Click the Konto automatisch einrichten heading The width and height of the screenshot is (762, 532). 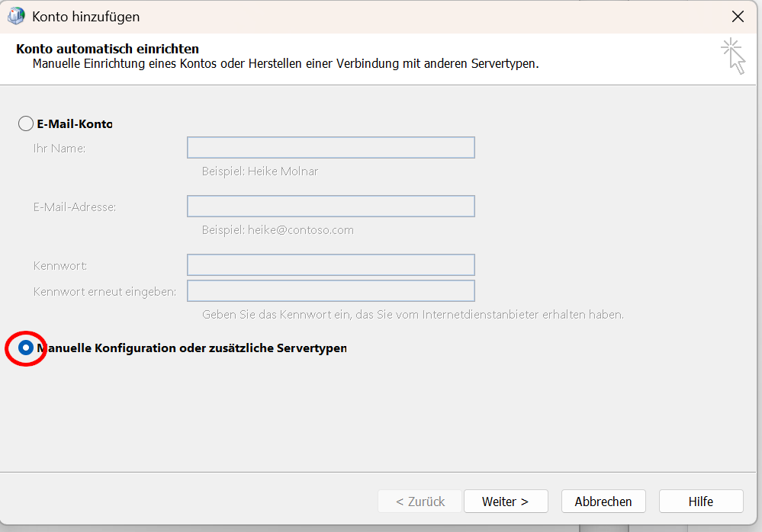coord(107,50)
